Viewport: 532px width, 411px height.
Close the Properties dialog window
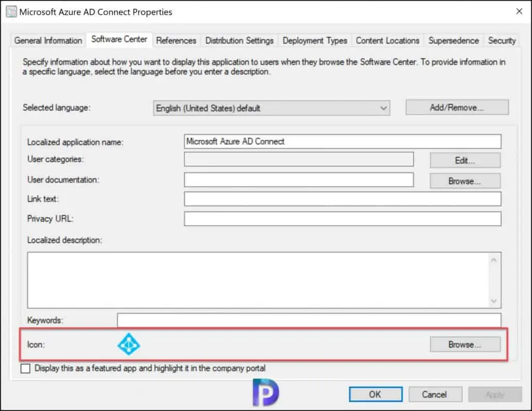click(519, 11)
